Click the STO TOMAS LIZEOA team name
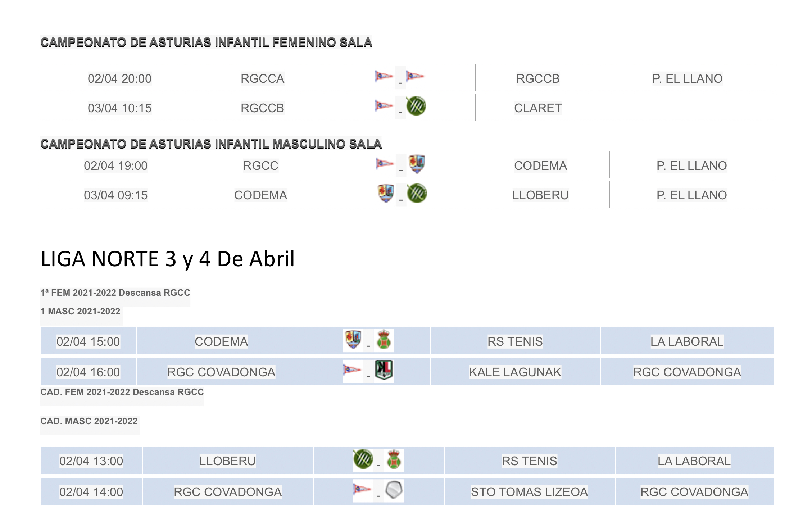812x526 pixels. point(529,492)
